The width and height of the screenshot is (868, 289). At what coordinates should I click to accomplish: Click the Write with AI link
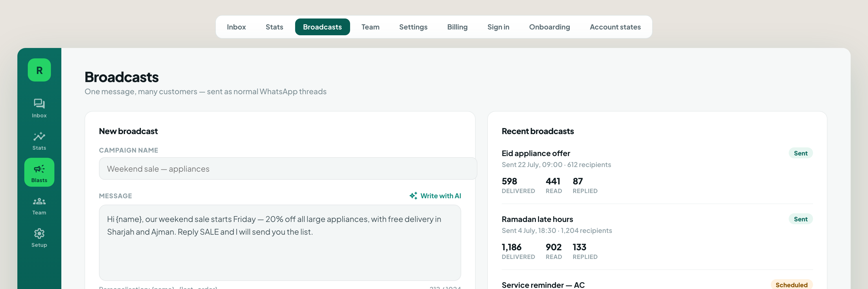(x=435, y=196)
